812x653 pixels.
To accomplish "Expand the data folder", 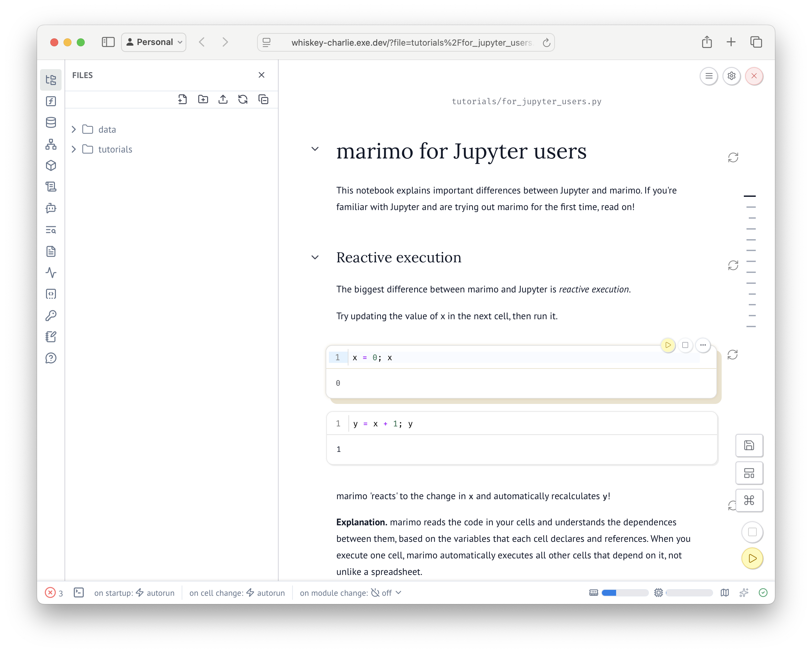I will [74, 130].
